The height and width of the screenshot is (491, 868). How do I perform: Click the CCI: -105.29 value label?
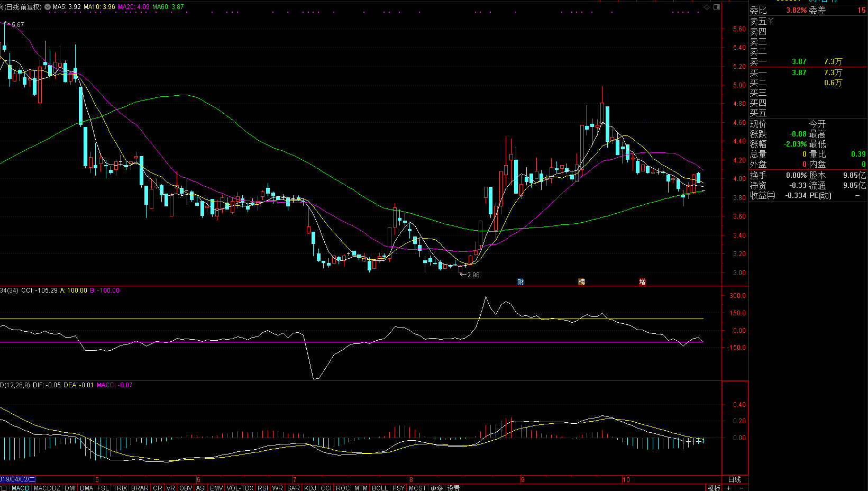39,290
